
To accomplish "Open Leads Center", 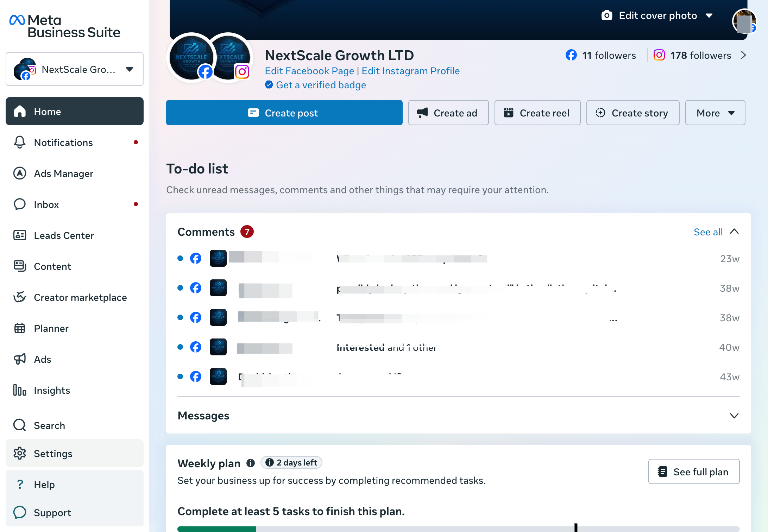I will tap(74, 235).
